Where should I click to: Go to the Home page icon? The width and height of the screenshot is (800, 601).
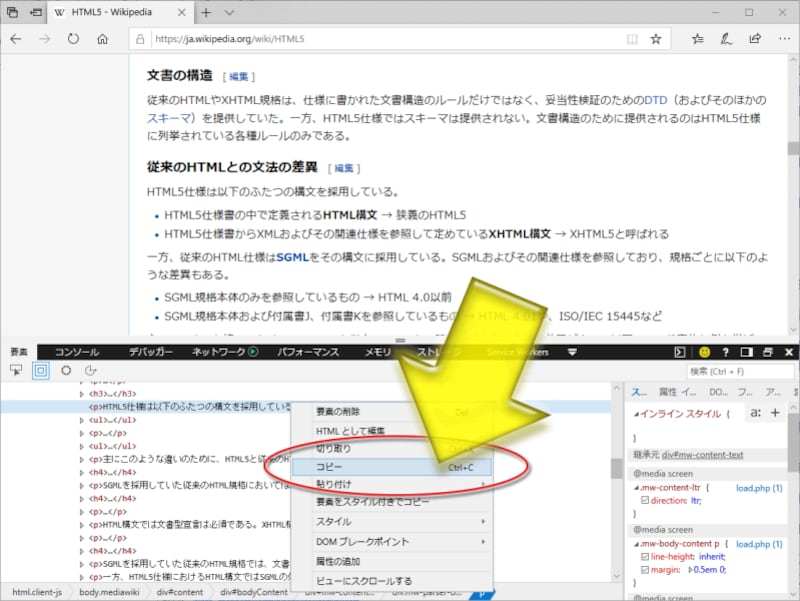[x=102, y=39]
